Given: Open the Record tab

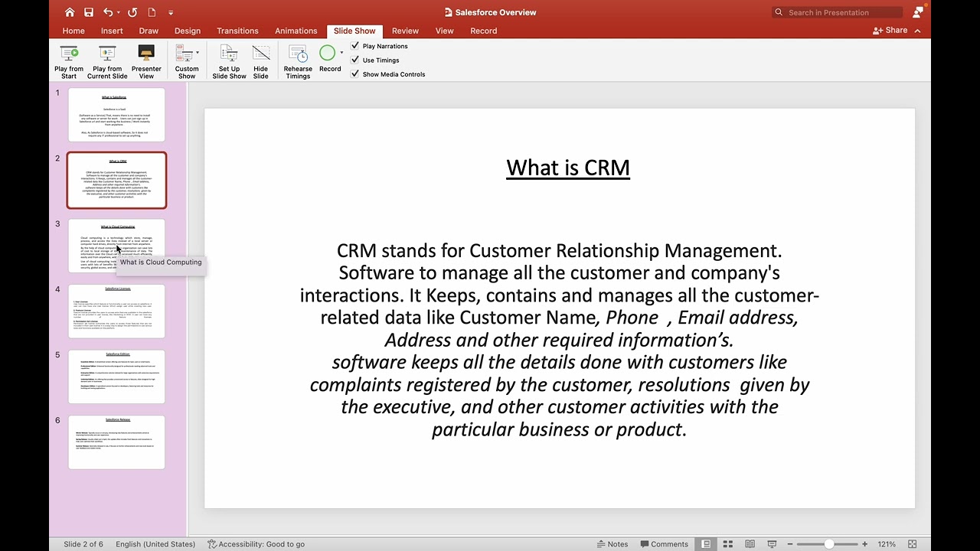Looking at the screenshot, I should tap(484, 31).
